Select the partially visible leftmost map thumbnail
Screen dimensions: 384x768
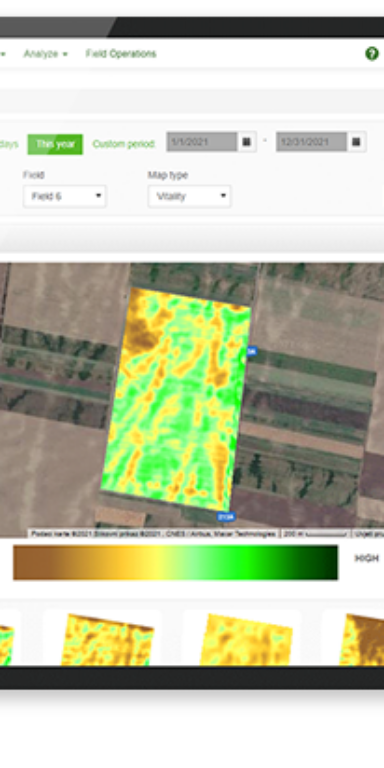7,643
